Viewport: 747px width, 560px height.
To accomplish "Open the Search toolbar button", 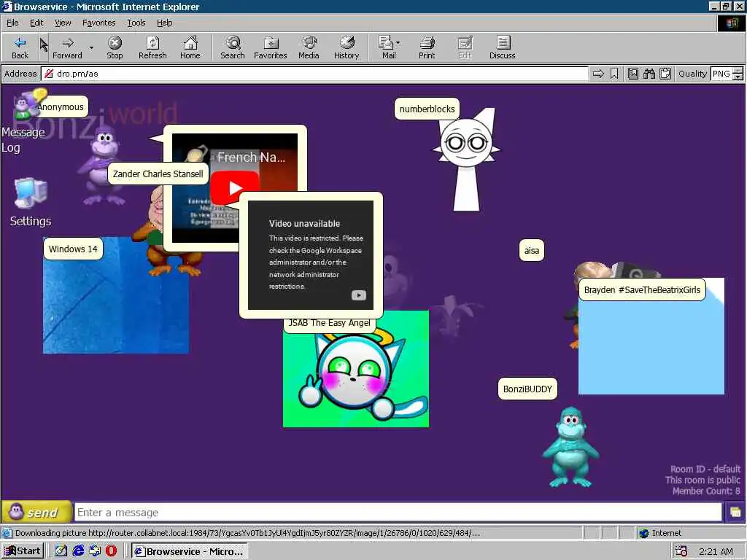I will (x=233, y=47).
